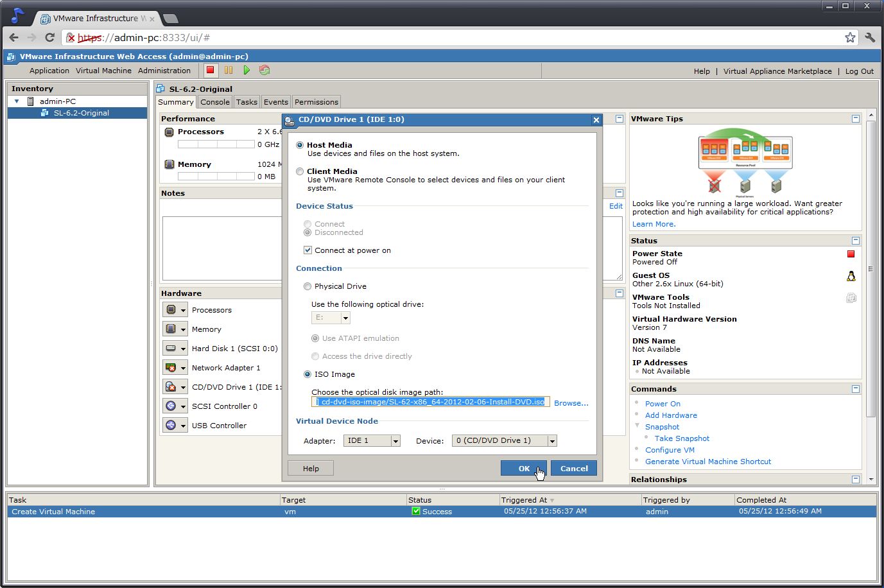
Task: Switch to the Tasks tab
Action: (247, 102)
